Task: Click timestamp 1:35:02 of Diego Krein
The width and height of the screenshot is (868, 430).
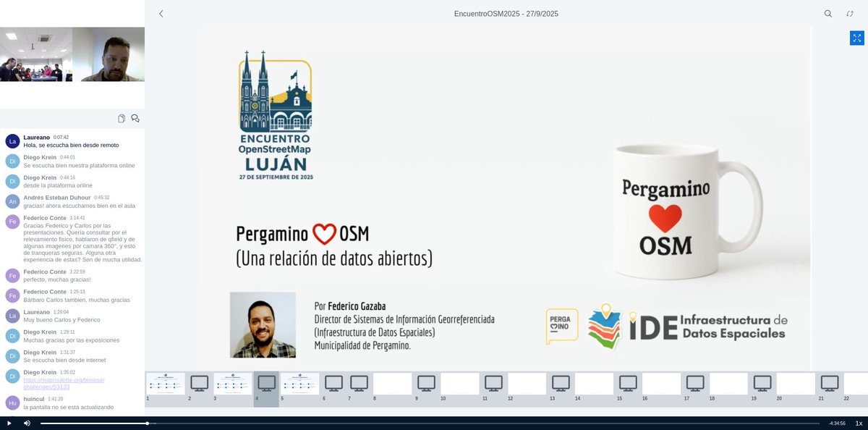Action: click(x=67, y=372)
